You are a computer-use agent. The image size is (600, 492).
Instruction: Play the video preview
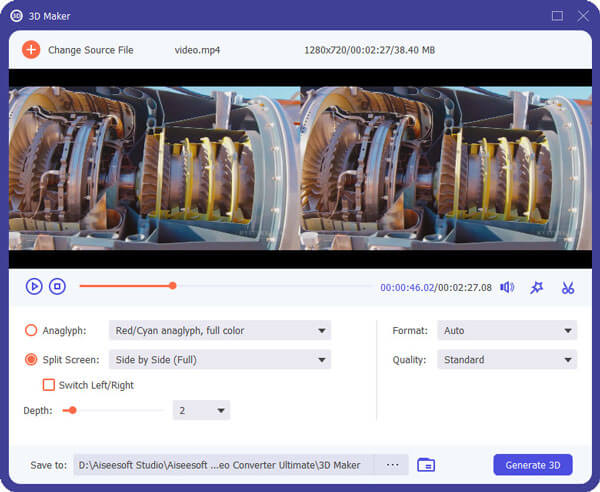34,286
